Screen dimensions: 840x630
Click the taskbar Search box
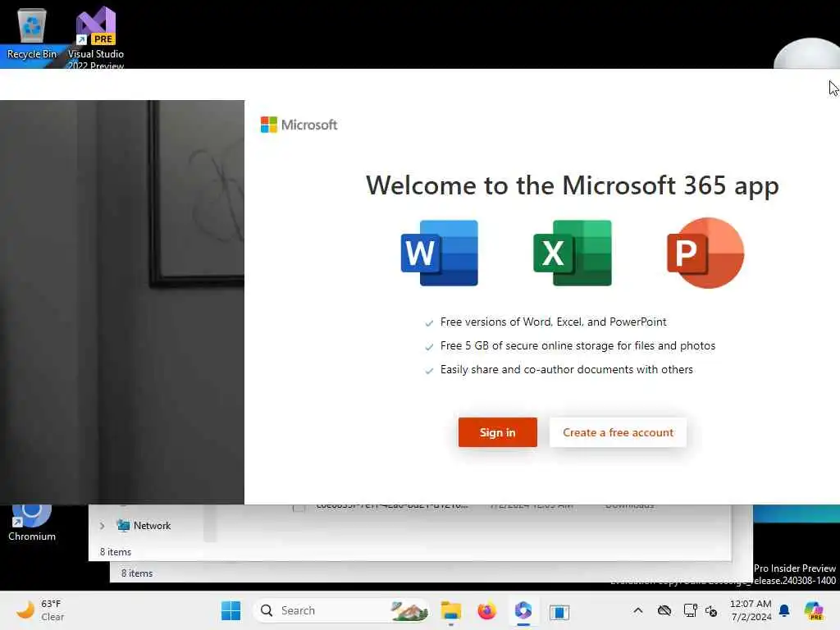[340, 610]
